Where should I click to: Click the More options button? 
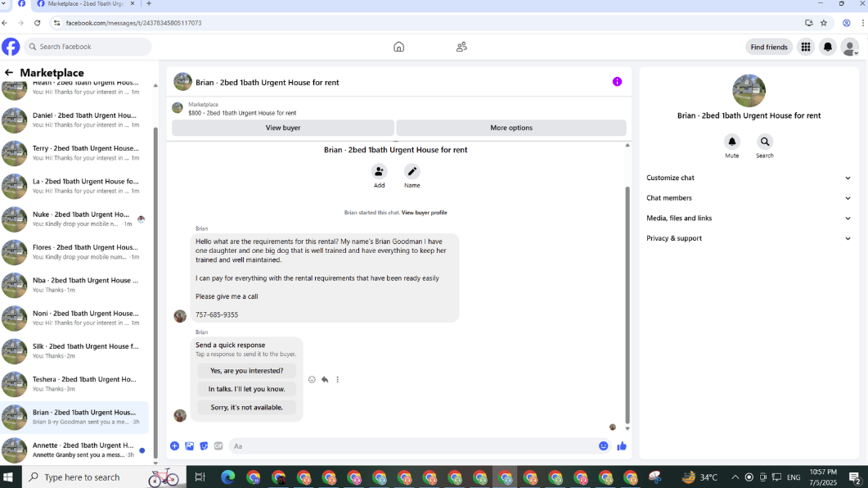[x=511, y=128]
